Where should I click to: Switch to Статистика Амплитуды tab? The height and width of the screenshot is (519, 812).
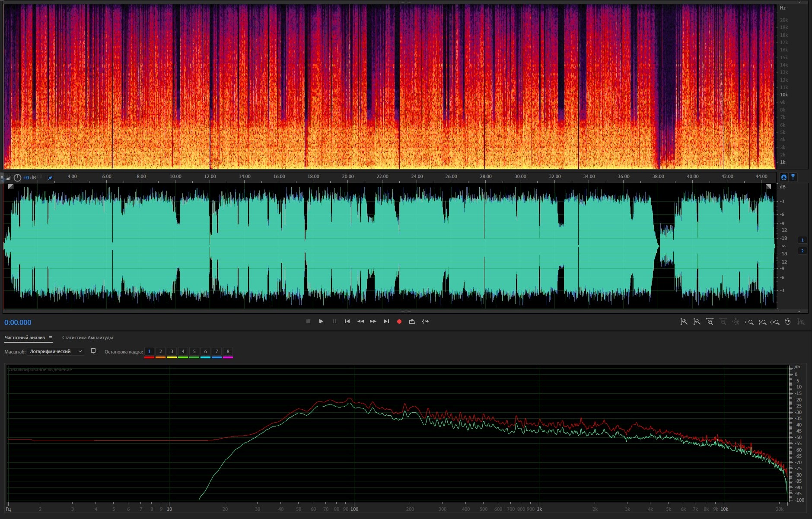click(x=87, y=338)
